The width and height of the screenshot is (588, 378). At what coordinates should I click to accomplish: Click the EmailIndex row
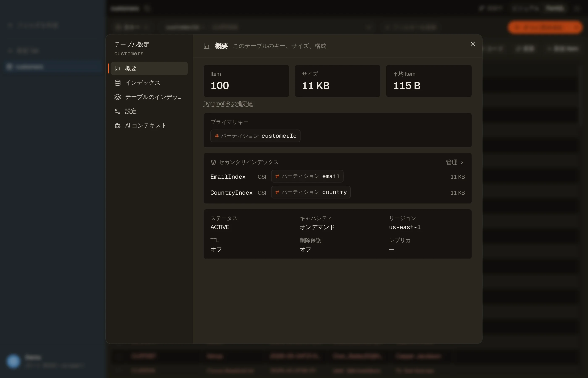pyautogui.click(x=337, y=176)
